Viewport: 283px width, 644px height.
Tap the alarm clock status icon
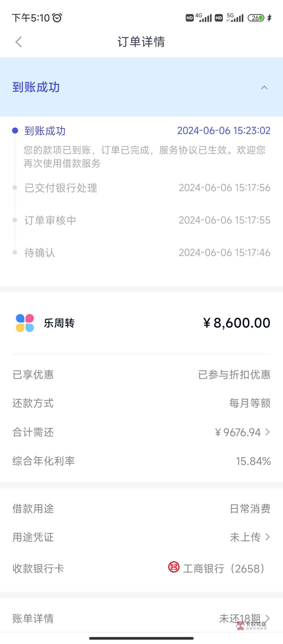tap(57, 18)
